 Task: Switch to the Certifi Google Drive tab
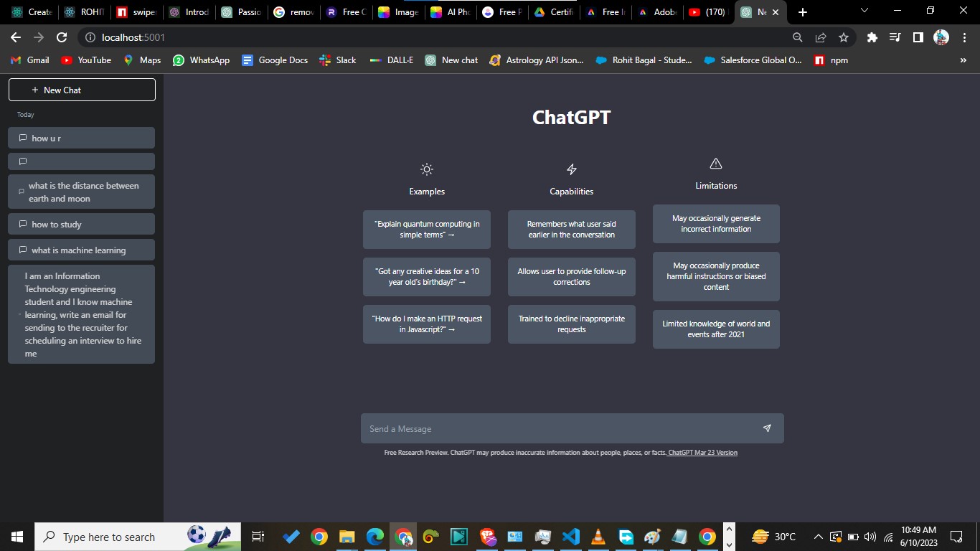[x=553, y=12]
